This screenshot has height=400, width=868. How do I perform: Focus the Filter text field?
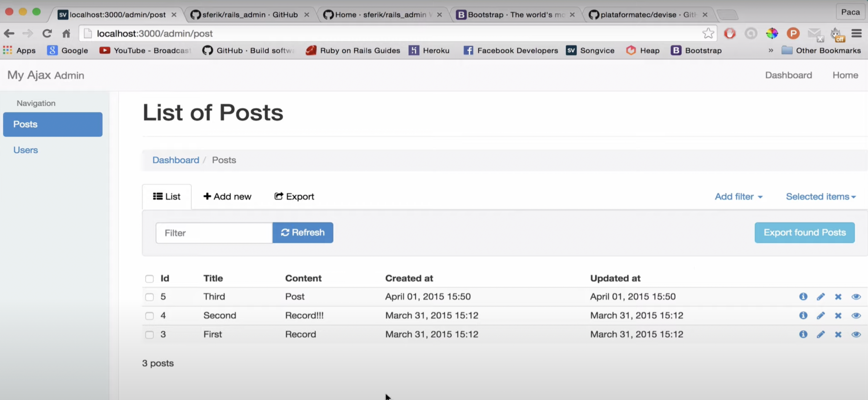pyautogui.click(x=214, y=233)
